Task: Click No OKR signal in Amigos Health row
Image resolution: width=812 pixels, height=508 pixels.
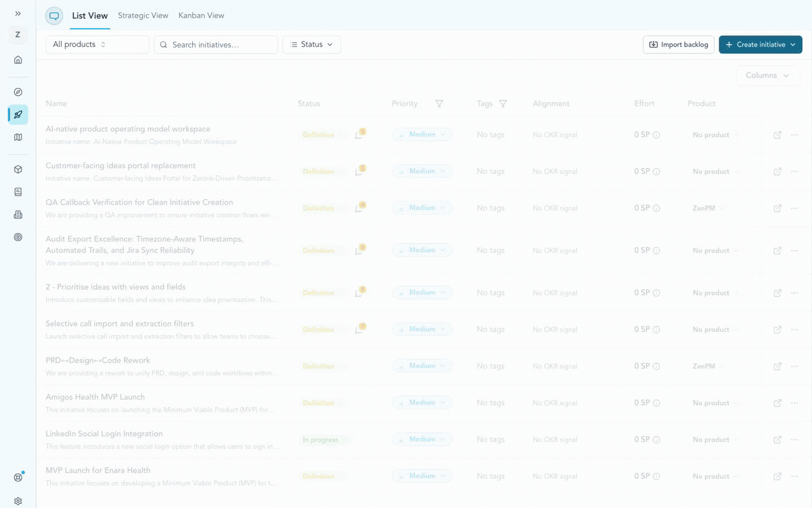Action: pyautogui.click(x=555, y=403)
